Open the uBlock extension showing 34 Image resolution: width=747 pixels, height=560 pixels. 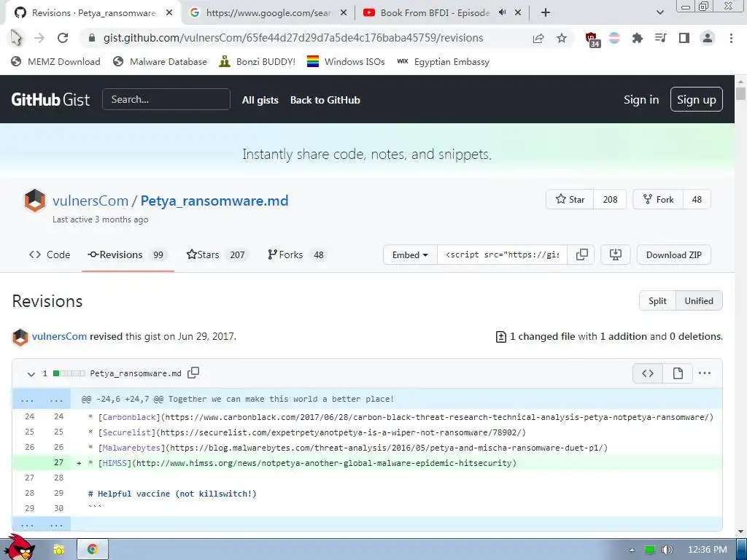tap(592, 39)
